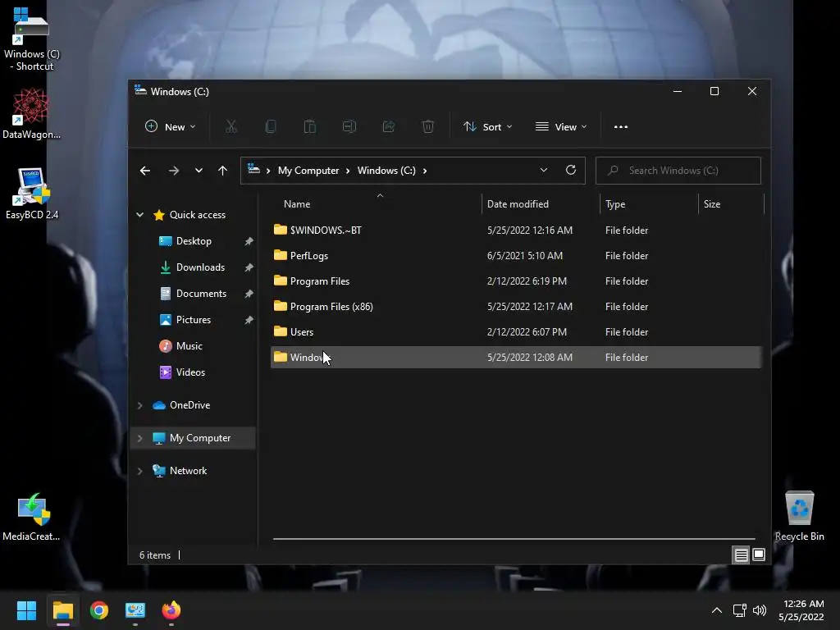Image resolution: width=840 pixels, height=630 pixels.
Task: Click File Explorer taskbar icon
Action: coord(62,610)
